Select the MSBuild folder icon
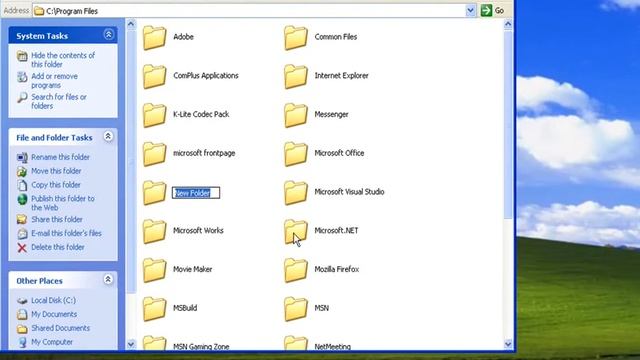 pos(154,309)
